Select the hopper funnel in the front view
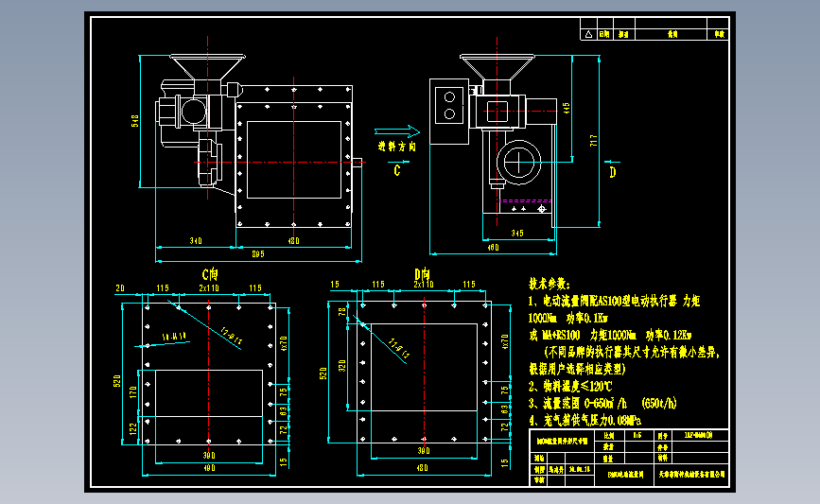 tap(208, 67)
